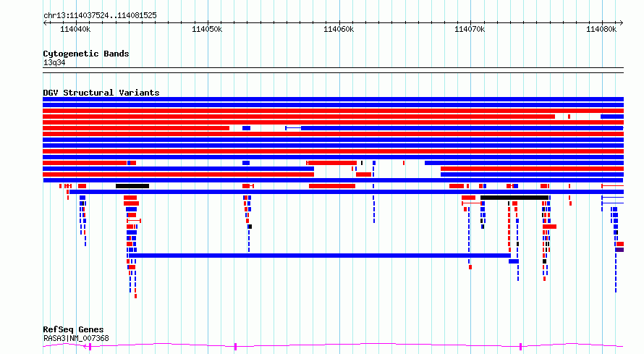Select the Cytogenetic Bands track title
This screenshot has width=644, height=354.
pyautogui.click(x=86, y=54)
